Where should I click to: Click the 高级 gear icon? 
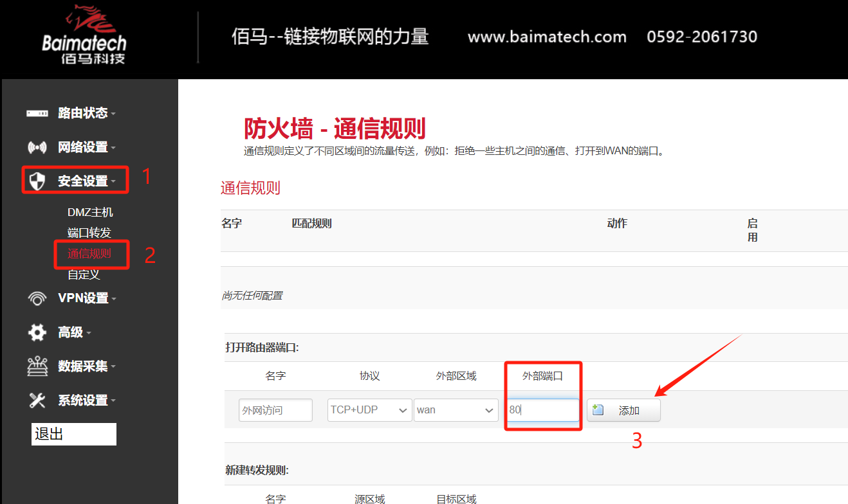37,332
